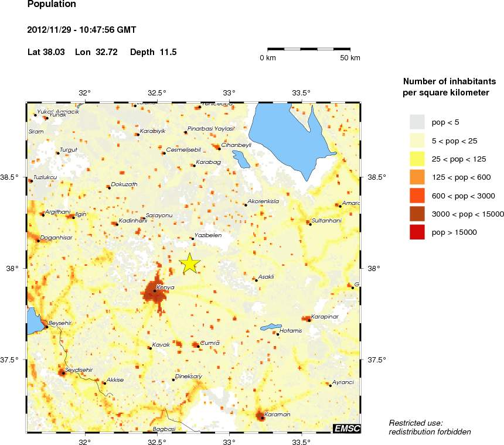Click the 'Pinarbasi Yaylasi' place label
Viewport: 504px width, 445px height.
pyautogui.click(x=210, y=128)
